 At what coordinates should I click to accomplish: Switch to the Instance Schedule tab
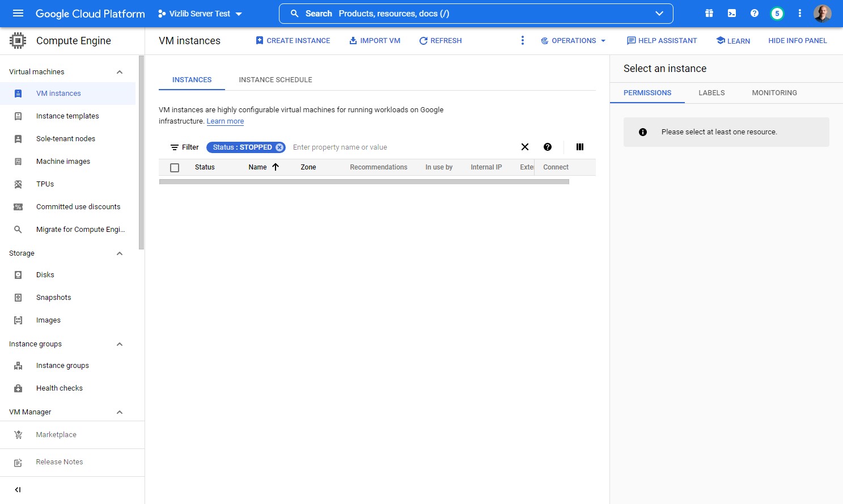[276, 80]
